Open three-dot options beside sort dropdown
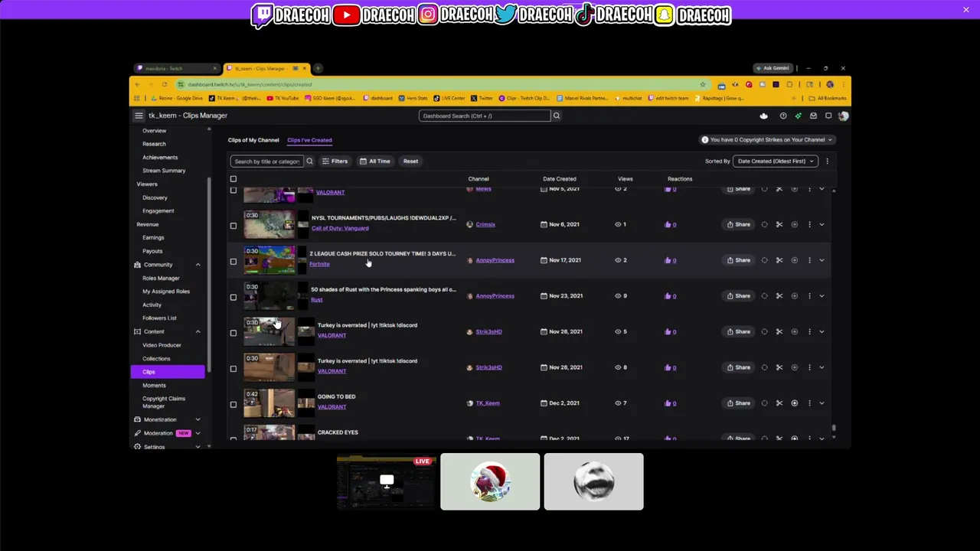Image resolution: width=980 pixels, height=551 pixels. click(827, 161)
